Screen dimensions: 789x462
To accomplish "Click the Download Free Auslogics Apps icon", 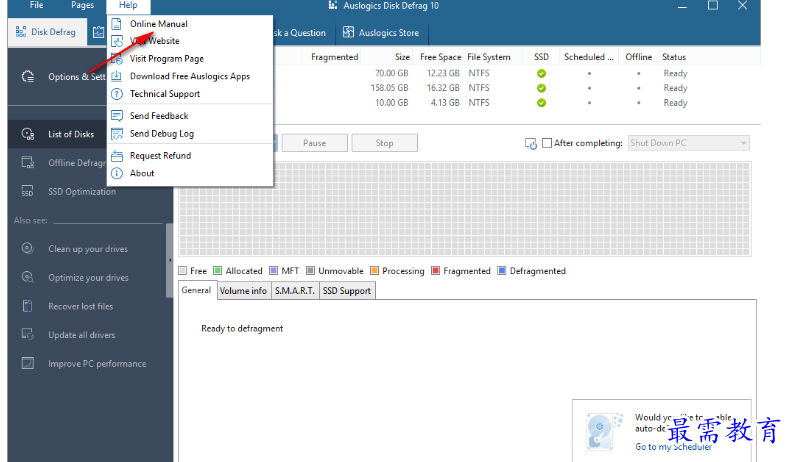I will 116,76.
